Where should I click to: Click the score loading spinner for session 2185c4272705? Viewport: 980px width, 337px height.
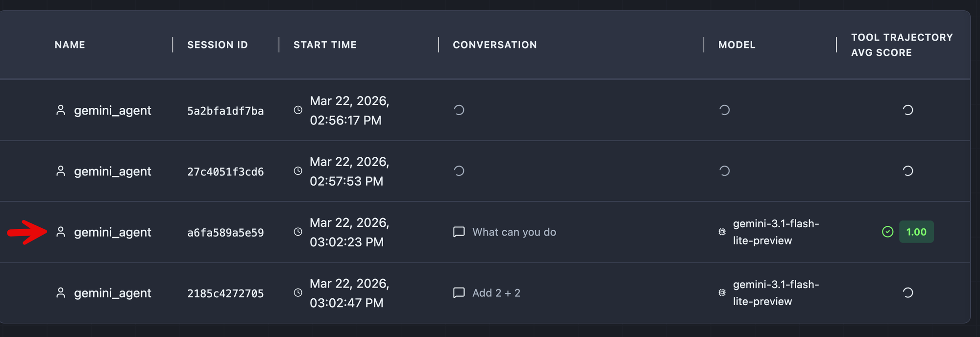click(907, 293)
